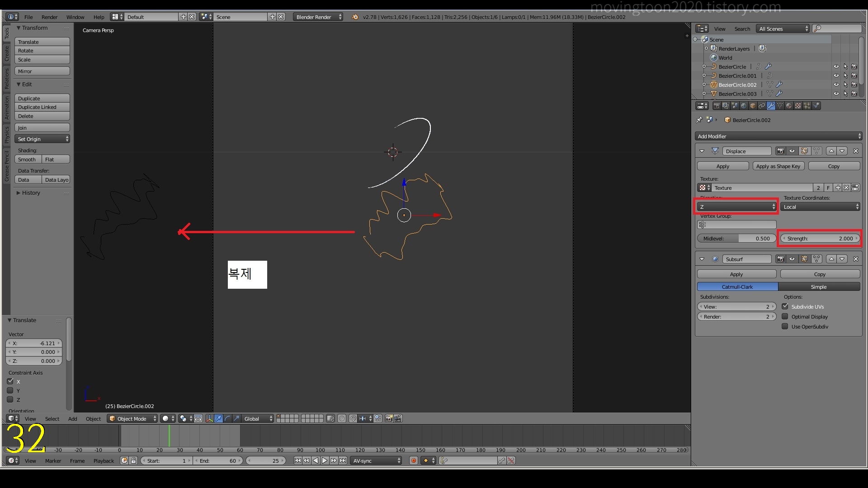
Task: Open the Window menu
Action: (75, 17)
